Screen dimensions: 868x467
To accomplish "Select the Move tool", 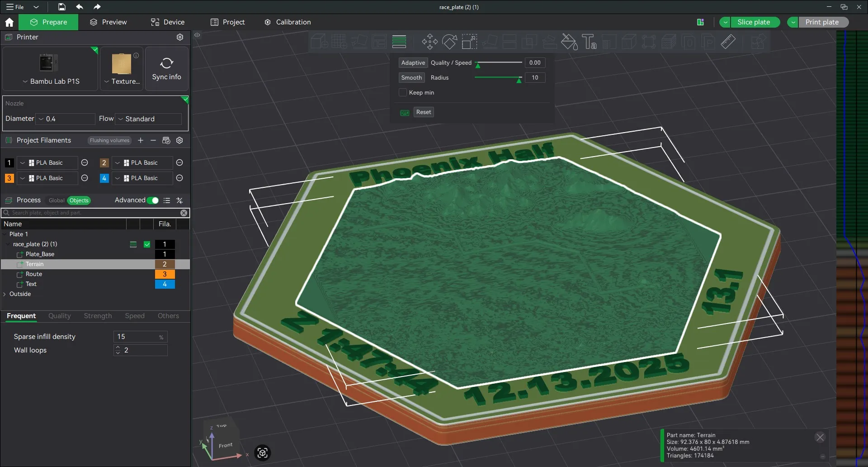I will click(429, 42).
